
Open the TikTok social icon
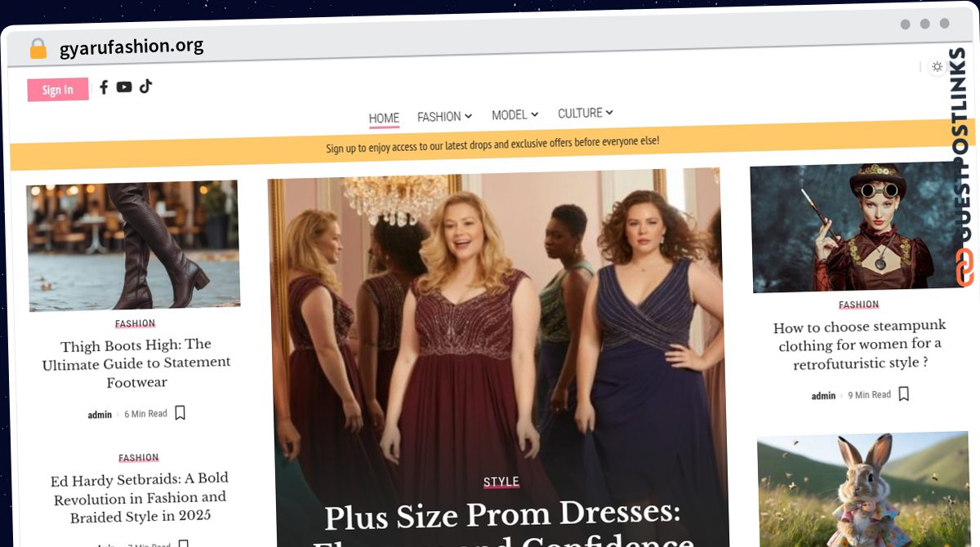[x=145, y=86]
